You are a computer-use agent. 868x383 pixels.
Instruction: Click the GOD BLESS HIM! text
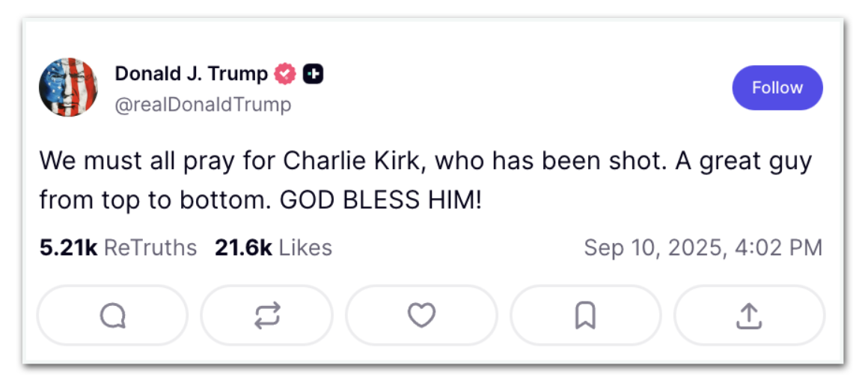tap(381, 200)
